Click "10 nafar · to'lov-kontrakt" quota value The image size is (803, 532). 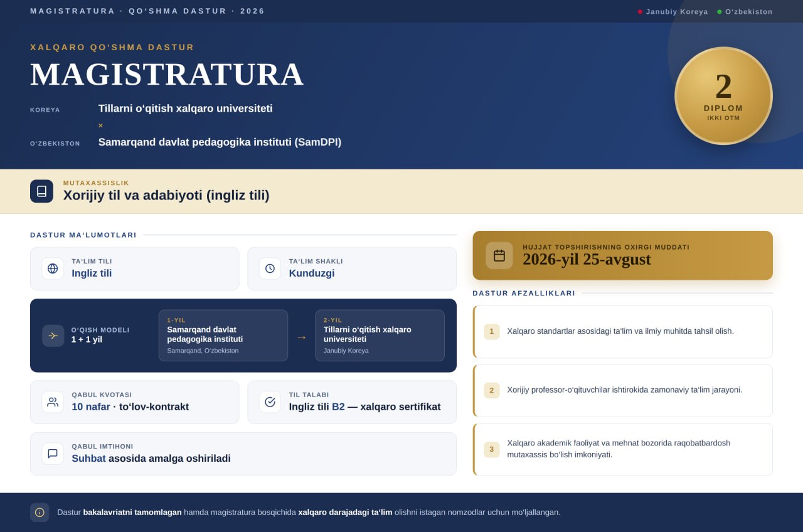pyautogui.click(x=130, y=407)
